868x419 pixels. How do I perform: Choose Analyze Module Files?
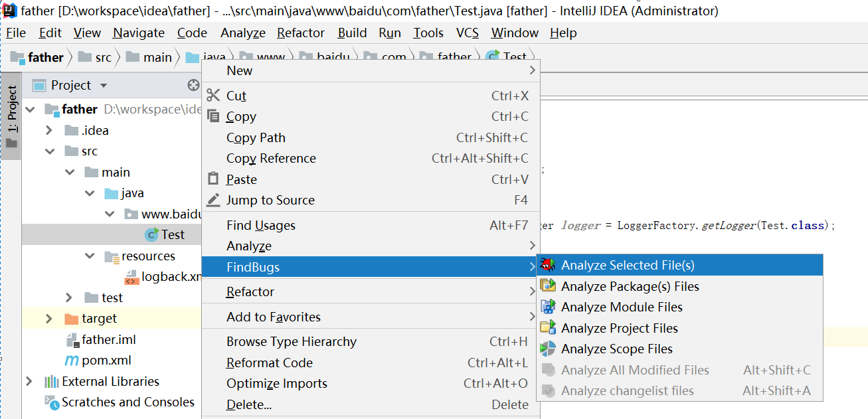[x=679, y=307]
